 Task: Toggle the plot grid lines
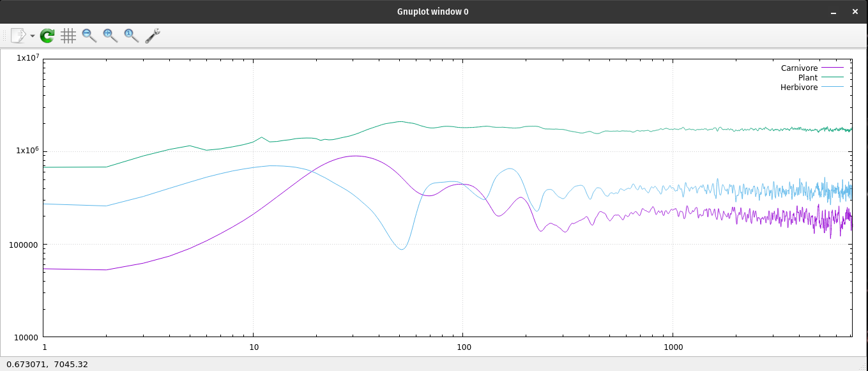click(x=68, y=36)
